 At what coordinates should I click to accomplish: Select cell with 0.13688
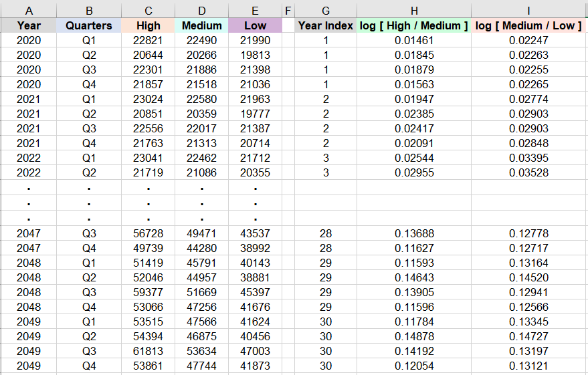414,233
